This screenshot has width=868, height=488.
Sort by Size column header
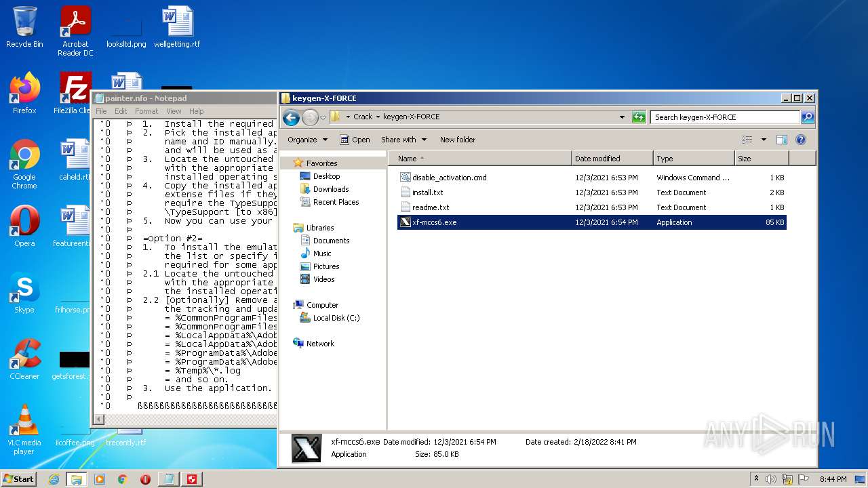pyautogui.click(x=762, y=159)
